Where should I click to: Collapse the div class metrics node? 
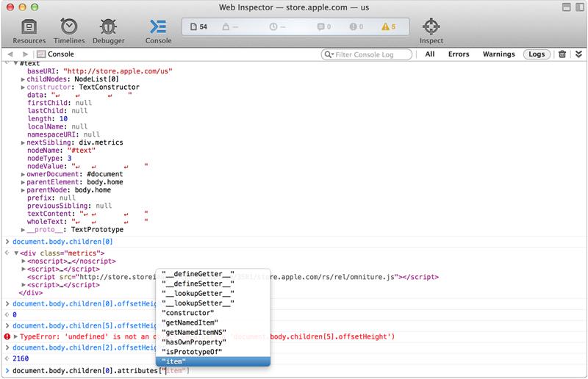pyautogui.click(x=16, y=253)
